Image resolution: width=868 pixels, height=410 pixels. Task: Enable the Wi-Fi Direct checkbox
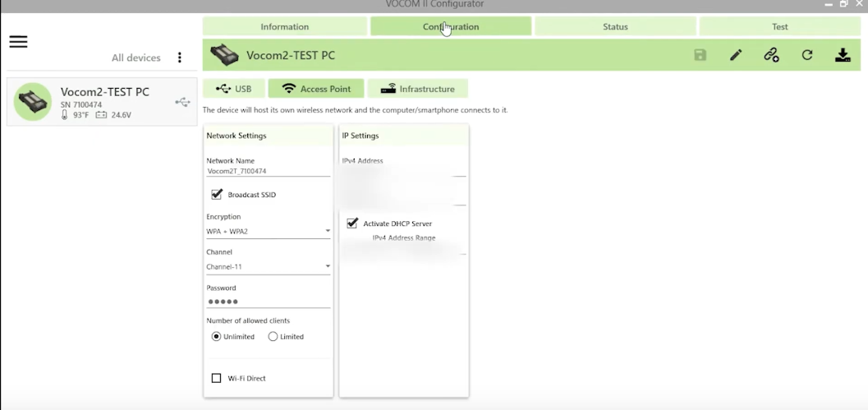(217, 378)
